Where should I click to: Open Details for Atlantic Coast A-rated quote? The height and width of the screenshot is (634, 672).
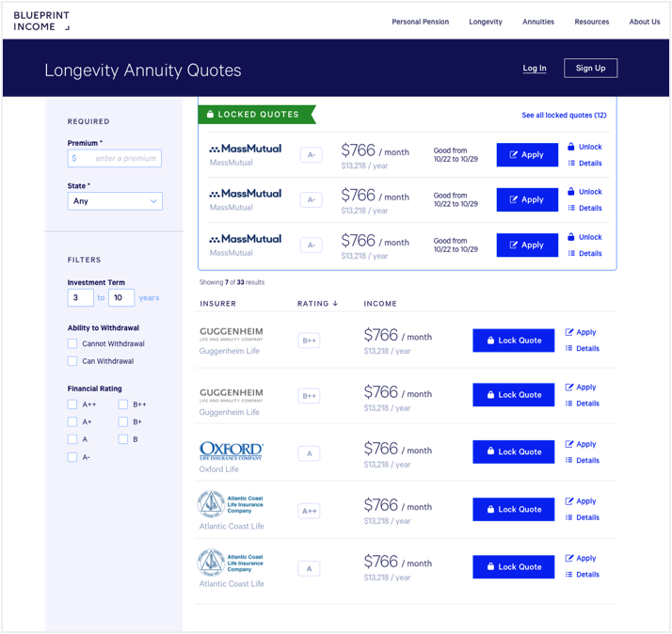click(x=582, y=575)
